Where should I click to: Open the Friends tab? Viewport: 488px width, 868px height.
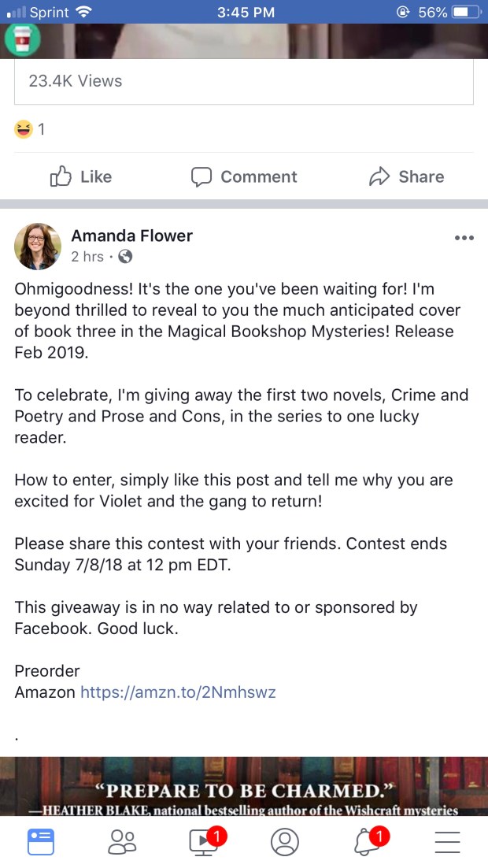coord(122,841)
